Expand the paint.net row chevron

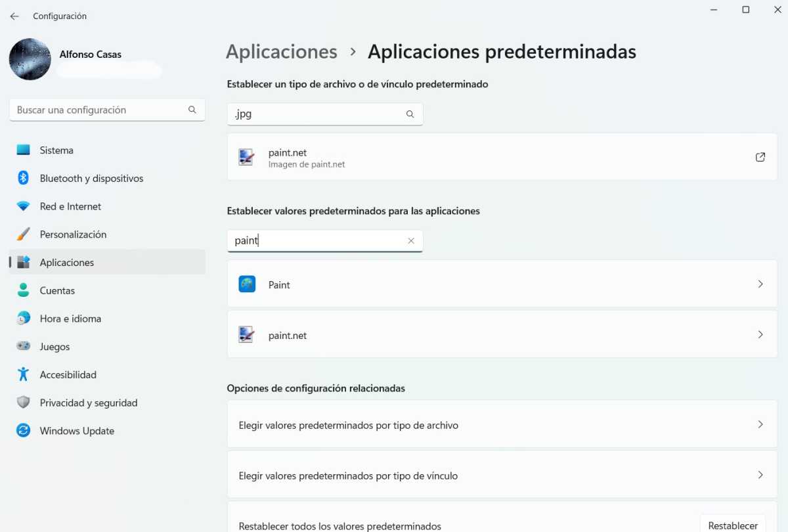click(x=760, y=335)
